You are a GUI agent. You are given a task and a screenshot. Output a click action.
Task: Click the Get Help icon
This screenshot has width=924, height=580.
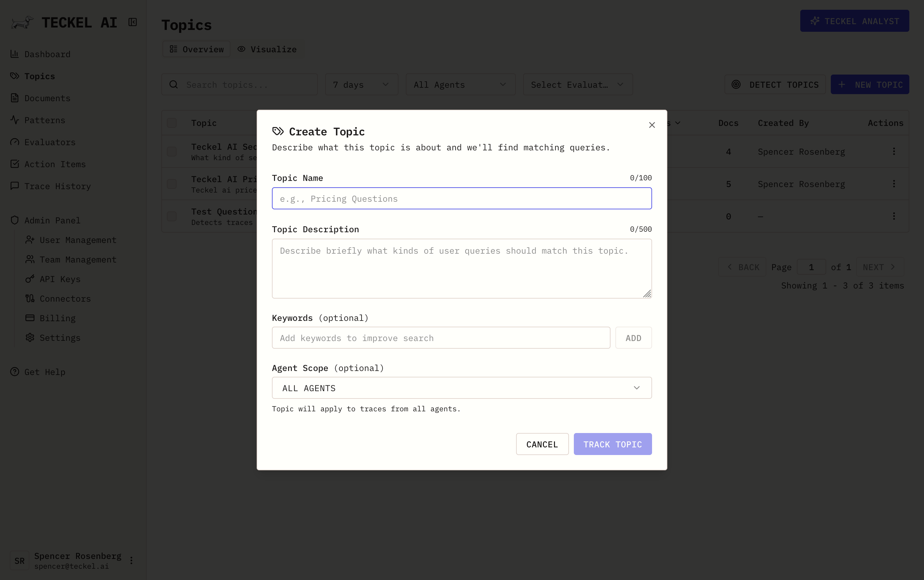(x=14, y=372)
